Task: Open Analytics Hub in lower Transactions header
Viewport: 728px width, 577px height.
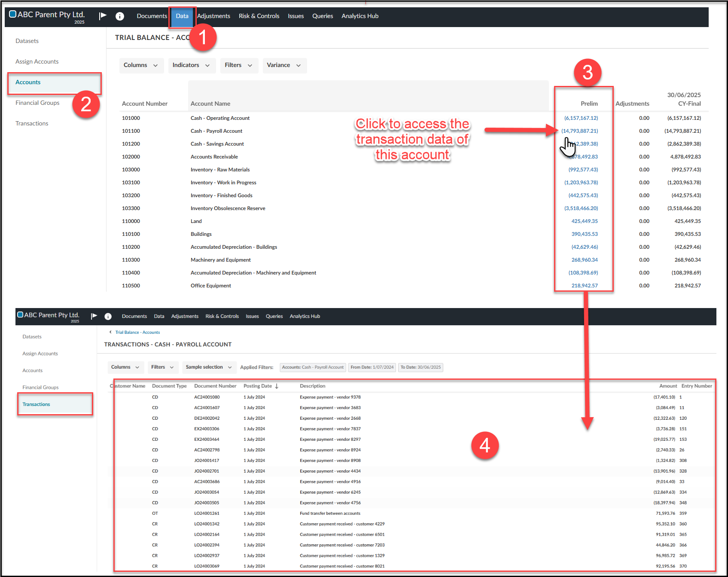Action: pyautogui.click(x=305, y=316)
